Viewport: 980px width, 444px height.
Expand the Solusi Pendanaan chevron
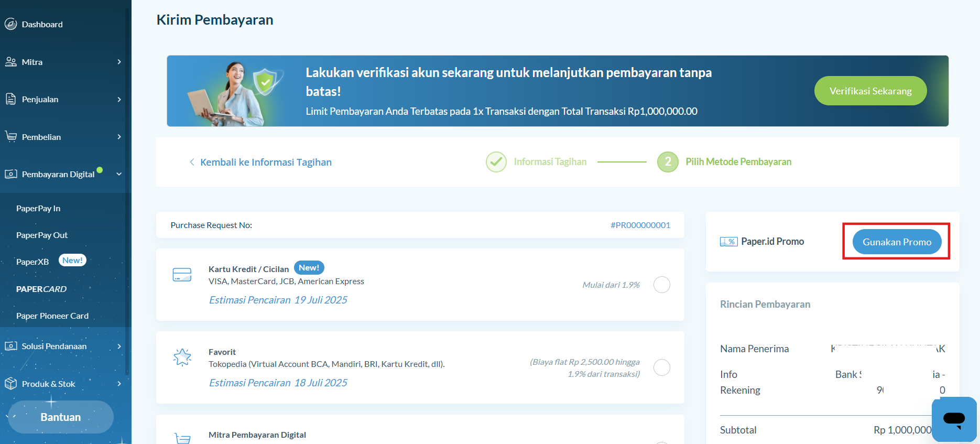click(119, 346)
